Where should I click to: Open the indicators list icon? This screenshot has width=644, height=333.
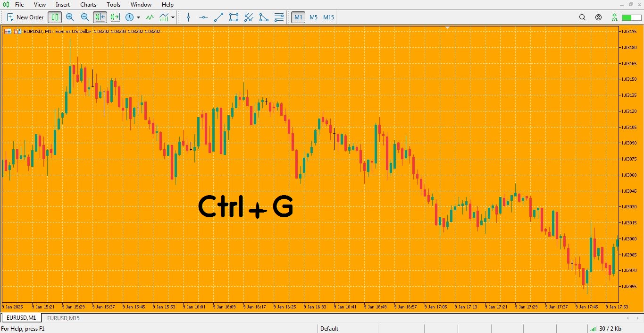(x=150, y=17)
